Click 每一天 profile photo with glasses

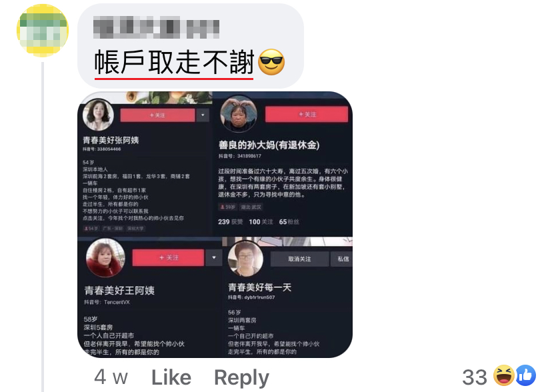pyautogui.click(x=245, y=259)
